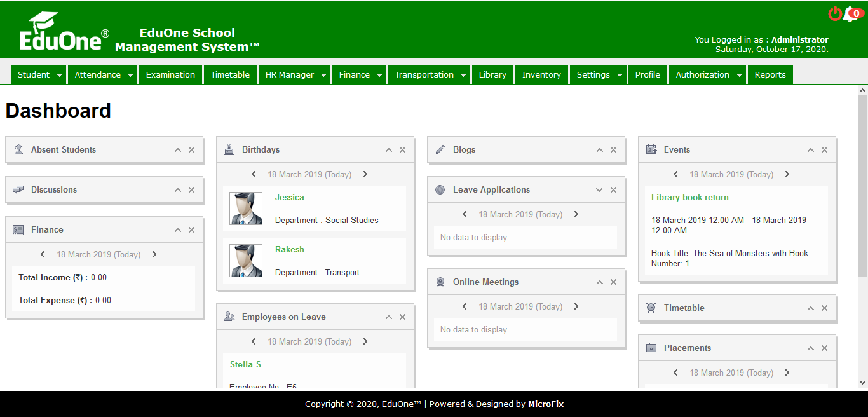Collapse the Events widget

[811, 150]
